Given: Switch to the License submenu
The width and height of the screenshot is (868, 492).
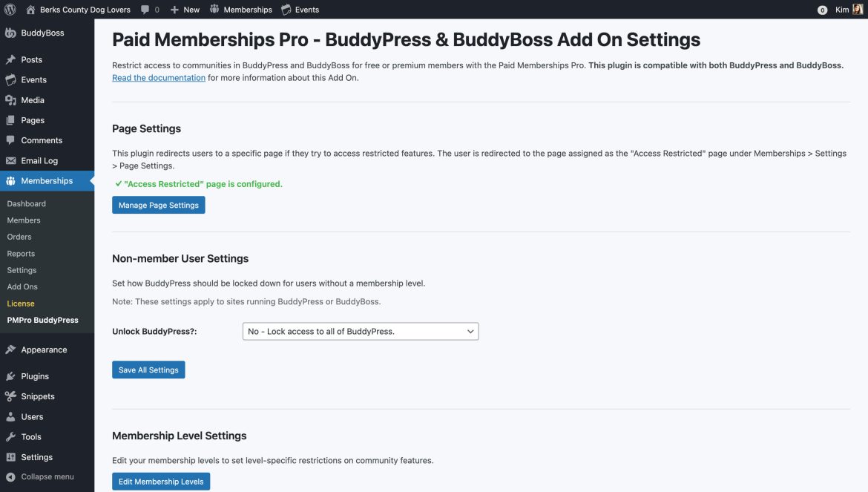Looking at the screenshot, I should coord(20,303).
